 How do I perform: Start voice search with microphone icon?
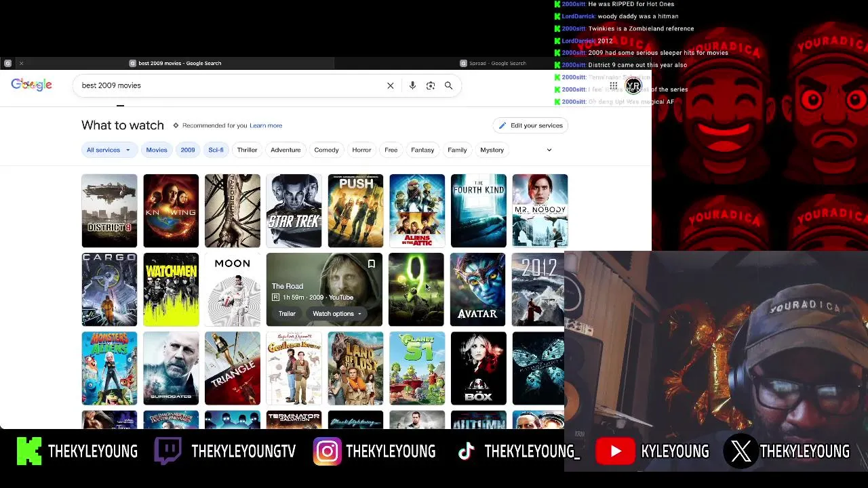click(412, 85)
